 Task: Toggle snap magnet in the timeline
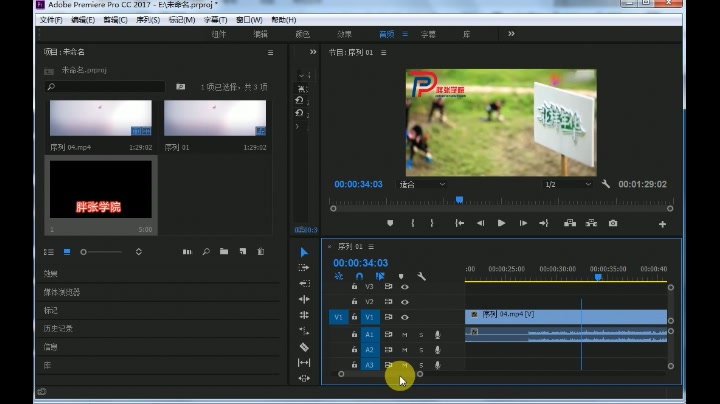click(x=359, y=276)
